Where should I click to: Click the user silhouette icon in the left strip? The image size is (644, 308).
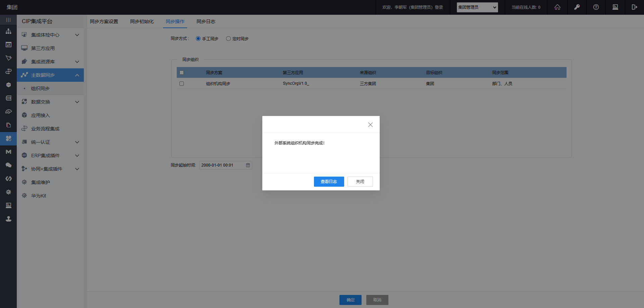click(x=8, y=219)
